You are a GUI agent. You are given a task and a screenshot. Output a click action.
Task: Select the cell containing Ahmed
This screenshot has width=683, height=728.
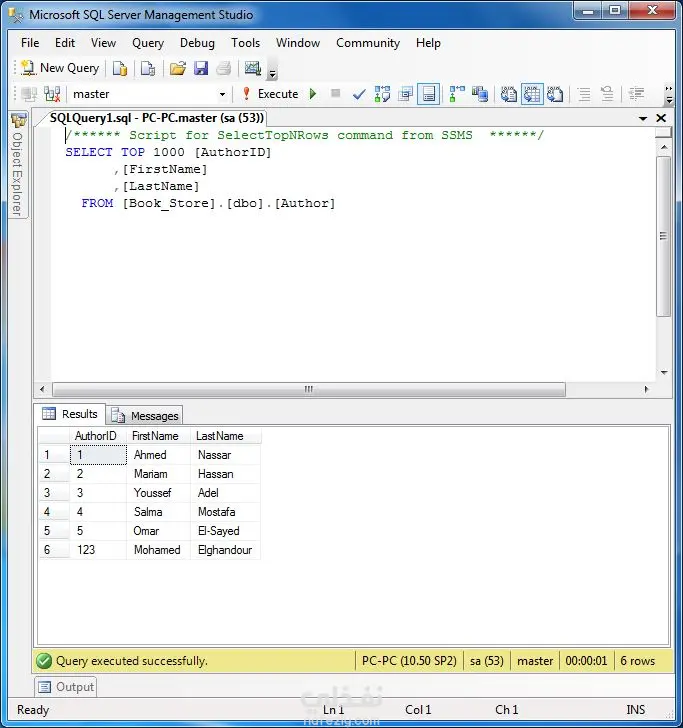pyautogui.click(x=158, y=455)
